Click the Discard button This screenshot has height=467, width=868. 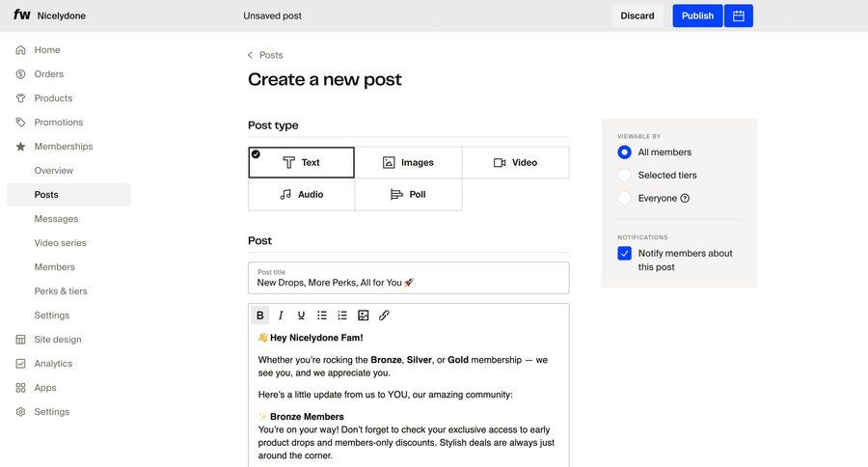637,16
